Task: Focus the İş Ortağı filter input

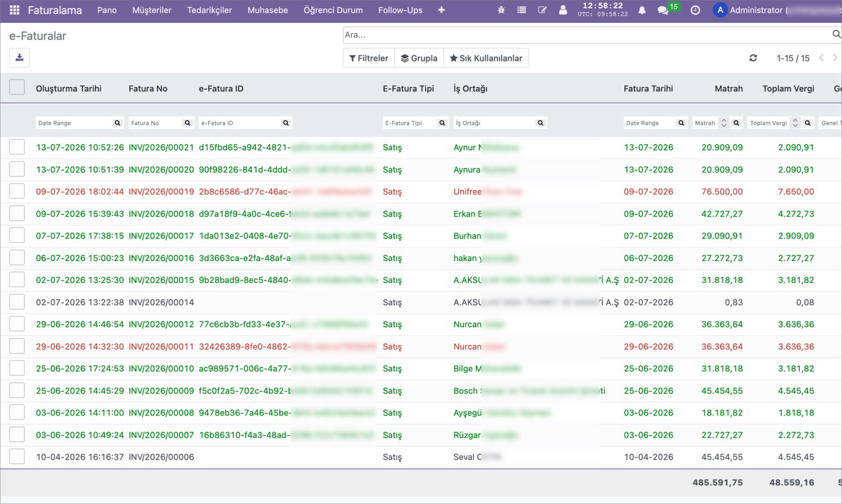Action: [x=494, y=123]
